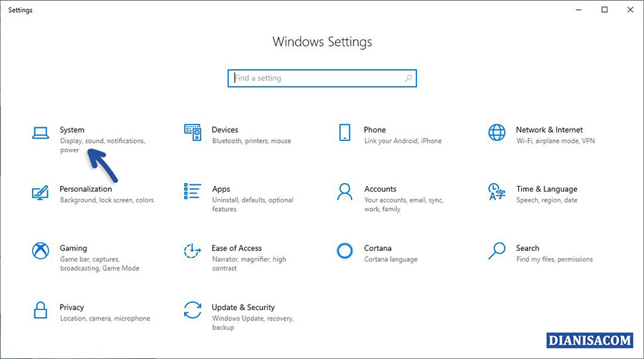Click the Accounts person icon
Image resolution: width=644 pixels, height=359 pixels.
(345, 192)
